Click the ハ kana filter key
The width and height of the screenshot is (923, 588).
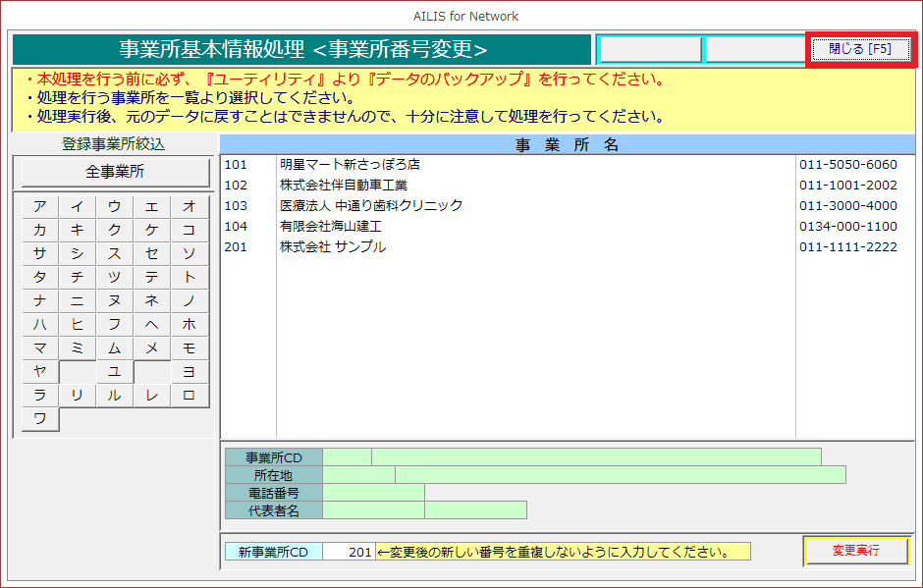(x=40, y=324)
